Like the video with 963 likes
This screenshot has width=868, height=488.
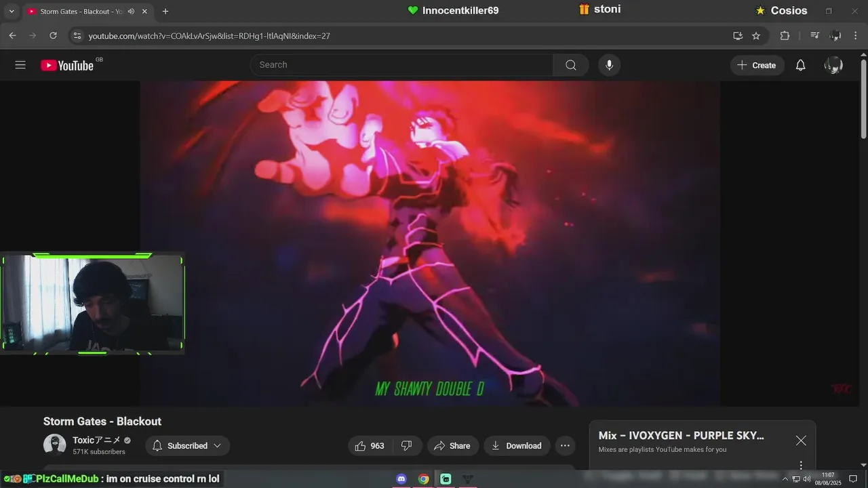370,445
